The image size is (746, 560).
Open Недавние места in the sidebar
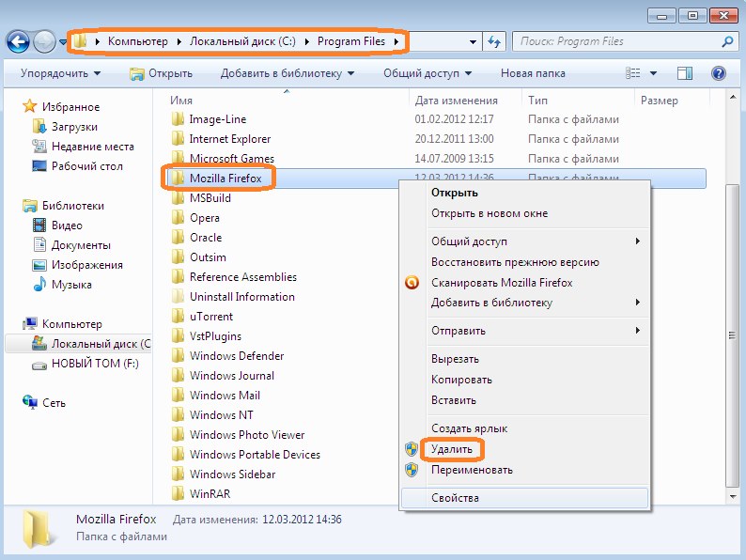[93, 147]
